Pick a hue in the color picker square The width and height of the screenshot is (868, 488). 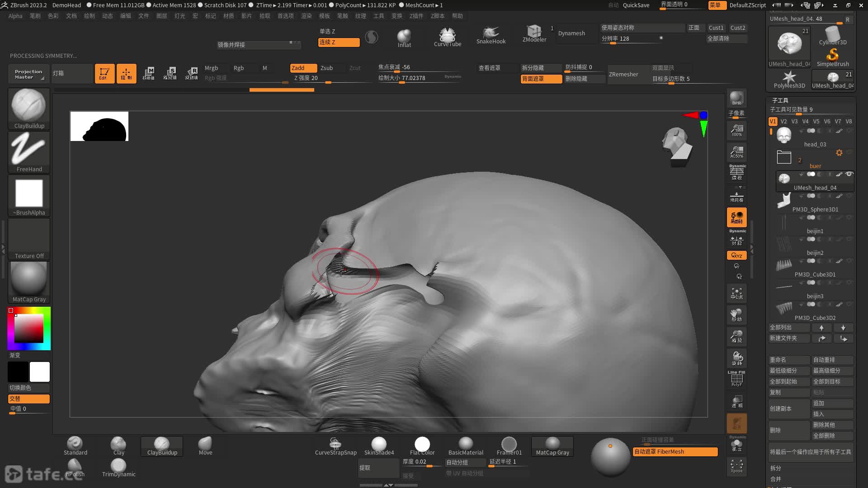[29, 328]
